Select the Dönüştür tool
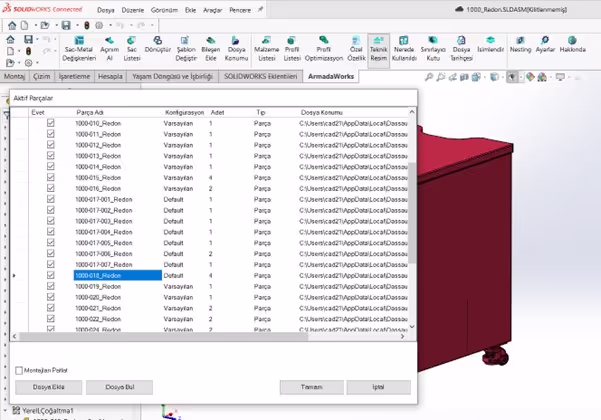Screen dimensions: 601x420 point(158,44)
